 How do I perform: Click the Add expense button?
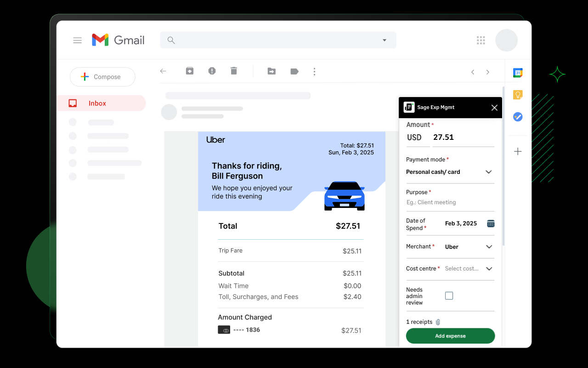click(450, 336)
